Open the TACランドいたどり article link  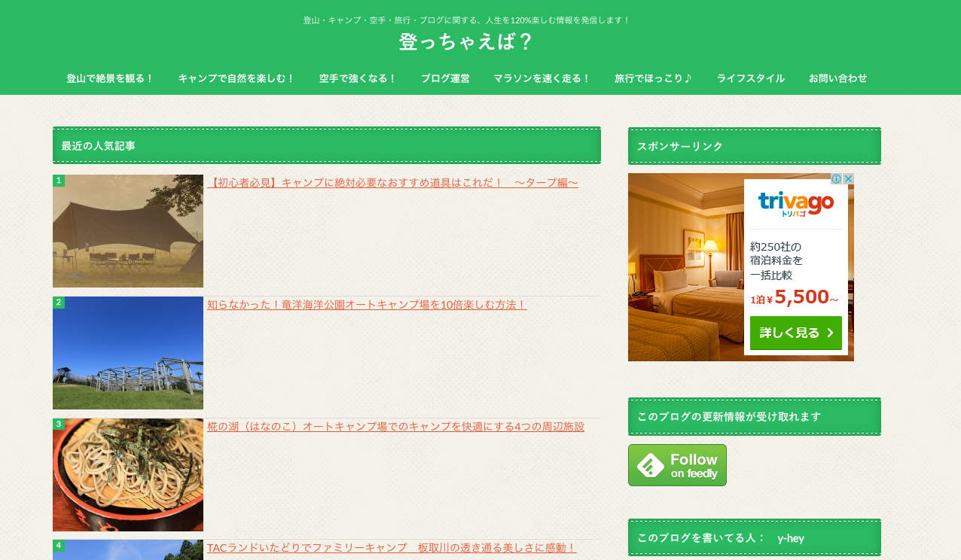point(392,548)
